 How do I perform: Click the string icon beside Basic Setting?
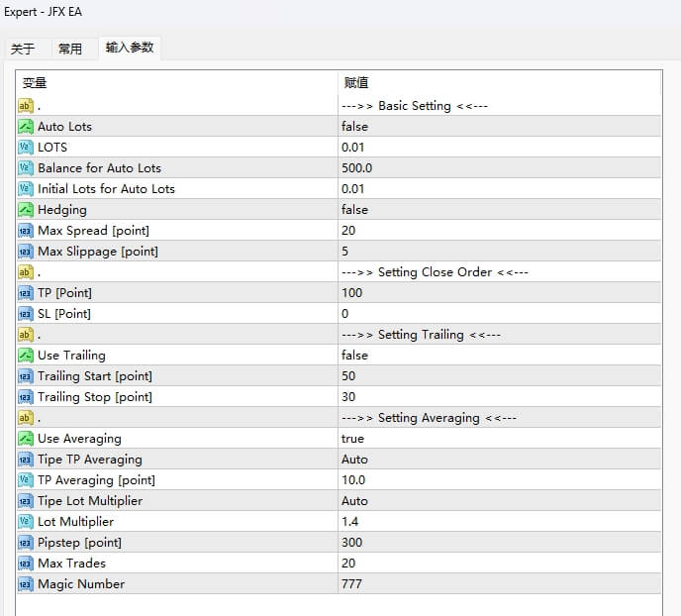26,106
